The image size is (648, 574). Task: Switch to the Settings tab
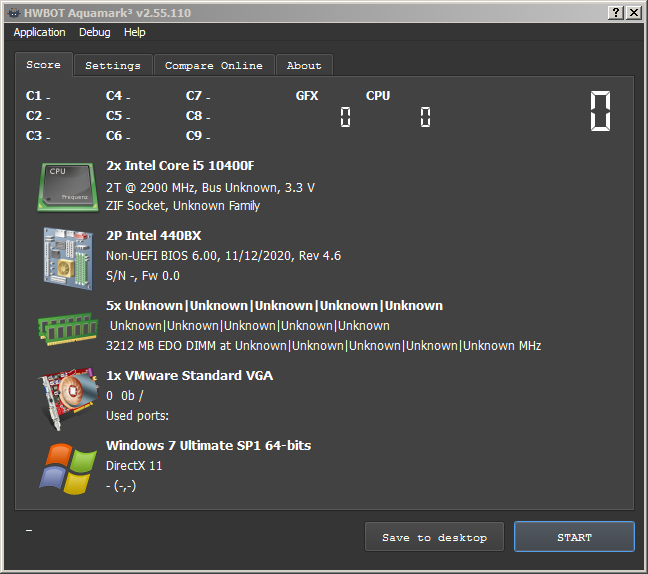113,65
